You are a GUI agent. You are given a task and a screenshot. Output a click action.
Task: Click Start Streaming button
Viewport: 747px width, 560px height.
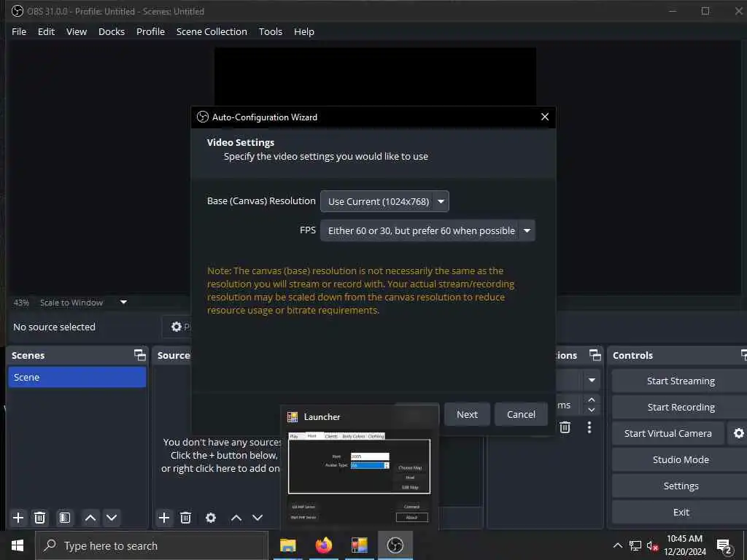(681, 381)
